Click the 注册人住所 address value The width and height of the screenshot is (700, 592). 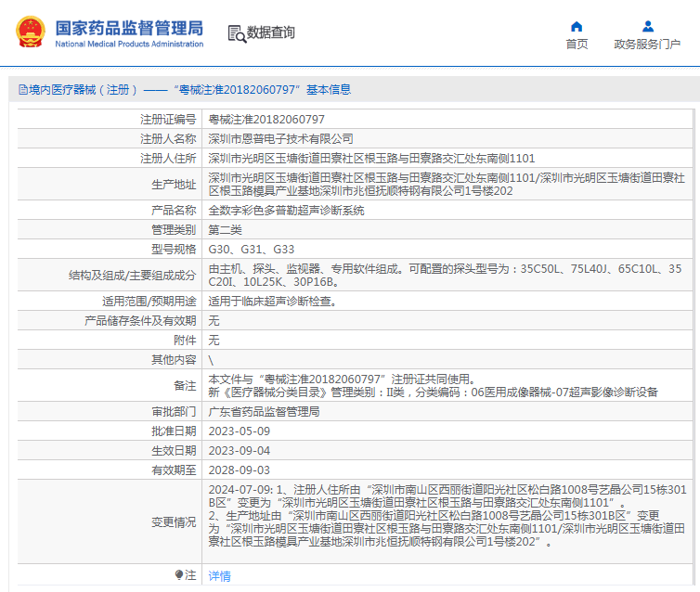(x=371, y=159)
